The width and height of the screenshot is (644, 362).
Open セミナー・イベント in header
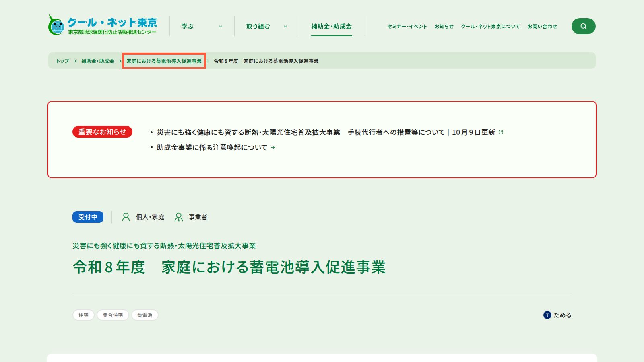point(407,27)
